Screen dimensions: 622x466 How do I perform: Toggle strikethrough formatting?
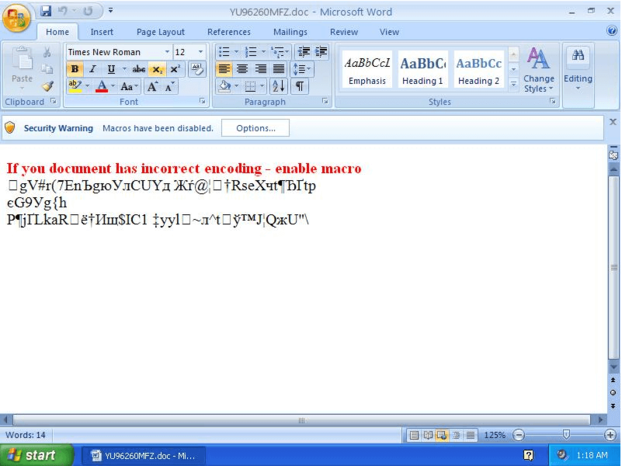tap(137, 69)
